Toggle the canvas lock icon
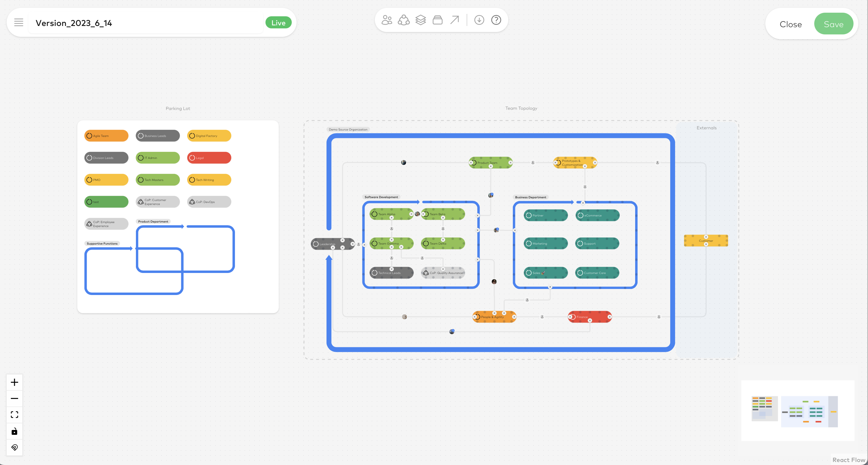This screenshot has height=465, width=868. pos(14,431)
